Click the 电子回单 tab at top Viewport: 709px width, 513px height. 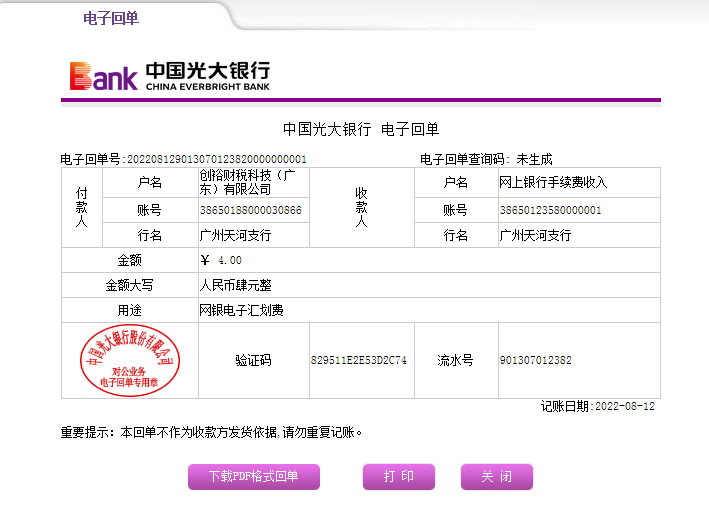click(111, 17)
